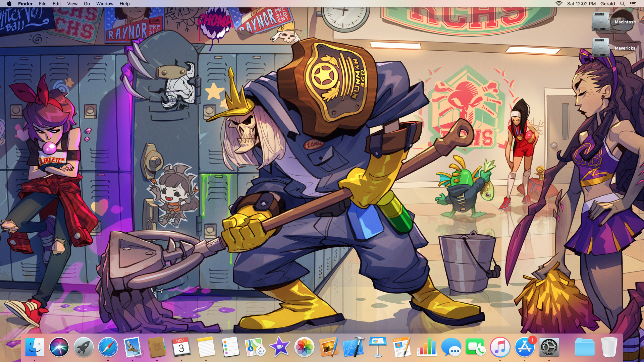Launch Safari from the Dock
The image size is (644, 362).
click(108, 347)
